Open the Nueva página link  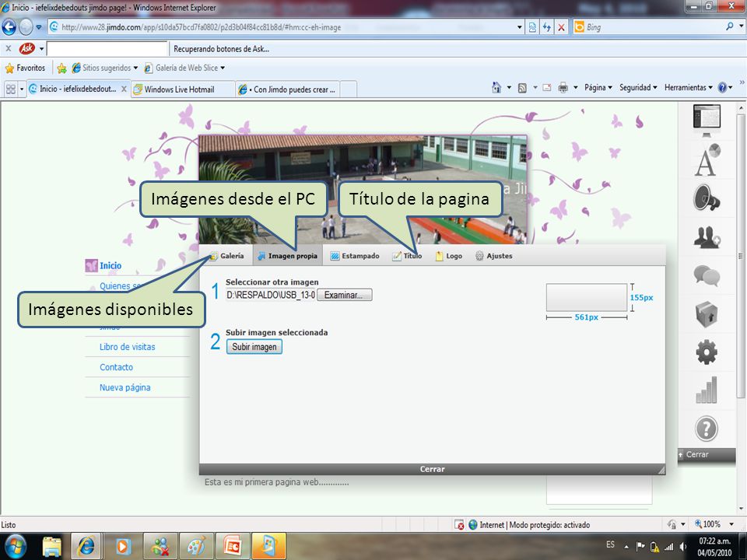tap(124, 387)
